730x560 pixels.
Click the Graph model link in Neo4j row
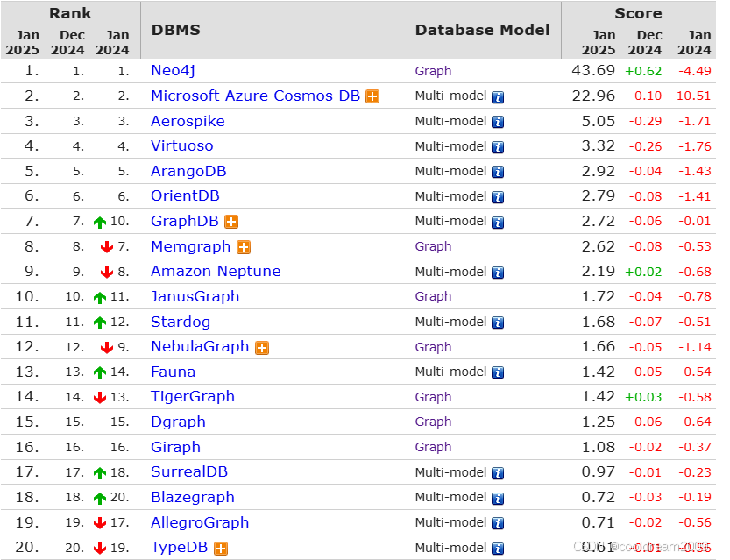[x=433, y=71]
